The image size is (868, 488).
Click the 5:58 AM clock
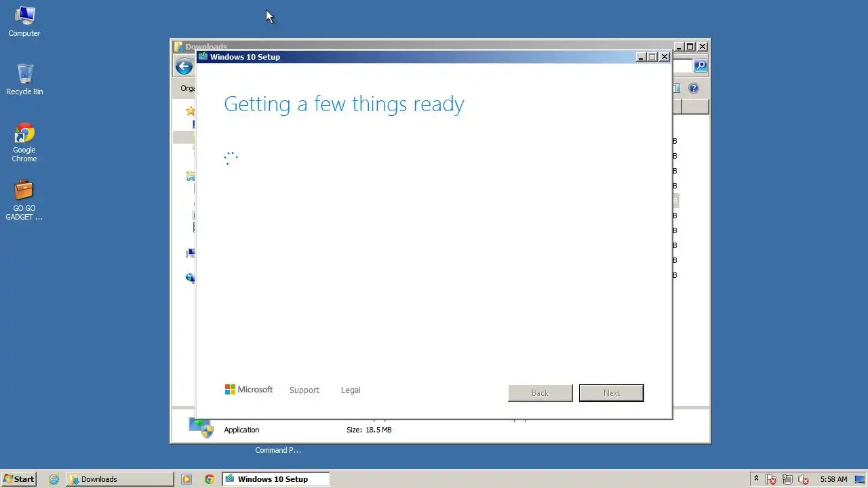coord(833,479)
